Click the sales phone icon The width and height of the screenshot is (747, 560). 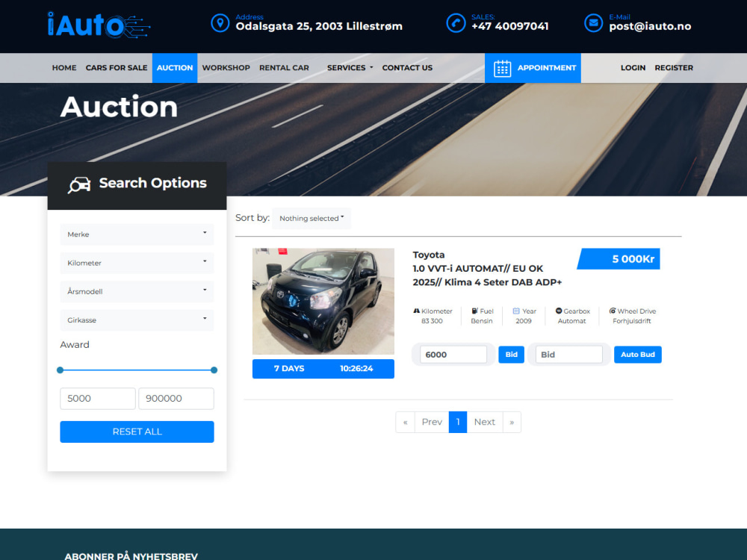click(x=456, y=23)
